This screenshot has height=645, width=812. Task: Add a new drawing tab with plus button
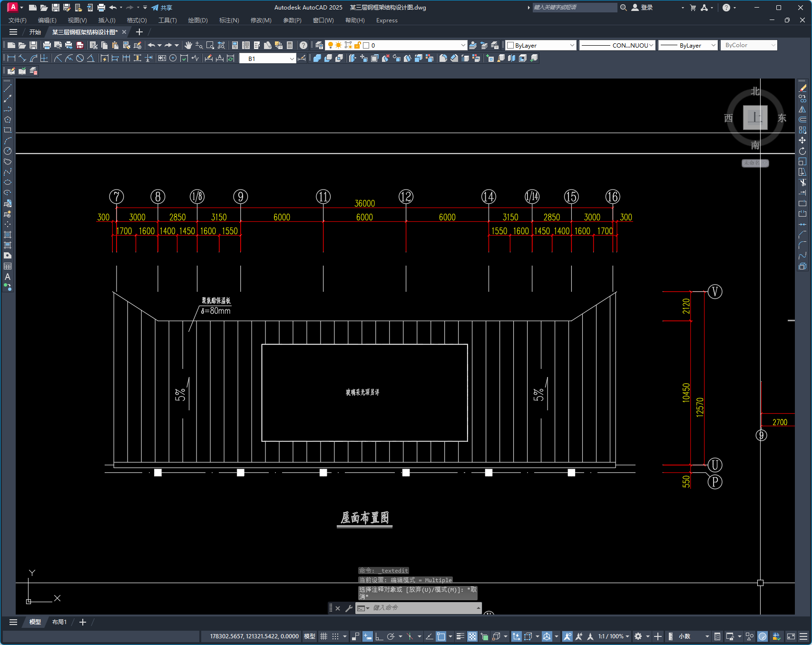pyautogui.click(x=139, y=32)
